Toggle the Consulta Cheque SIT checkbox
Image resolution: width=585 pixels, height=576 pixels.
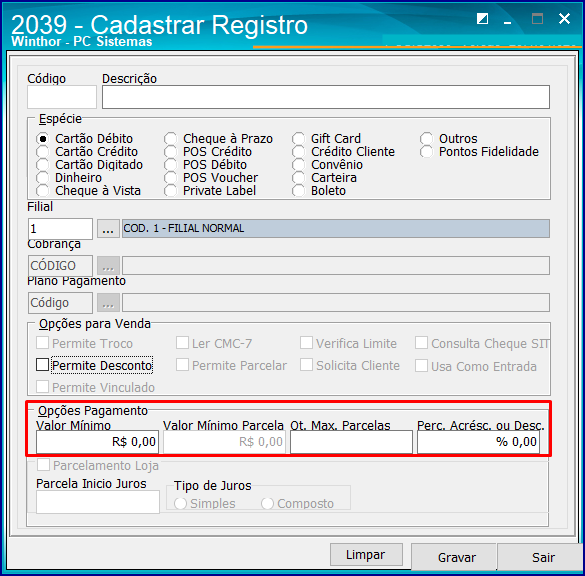[422, 342]
